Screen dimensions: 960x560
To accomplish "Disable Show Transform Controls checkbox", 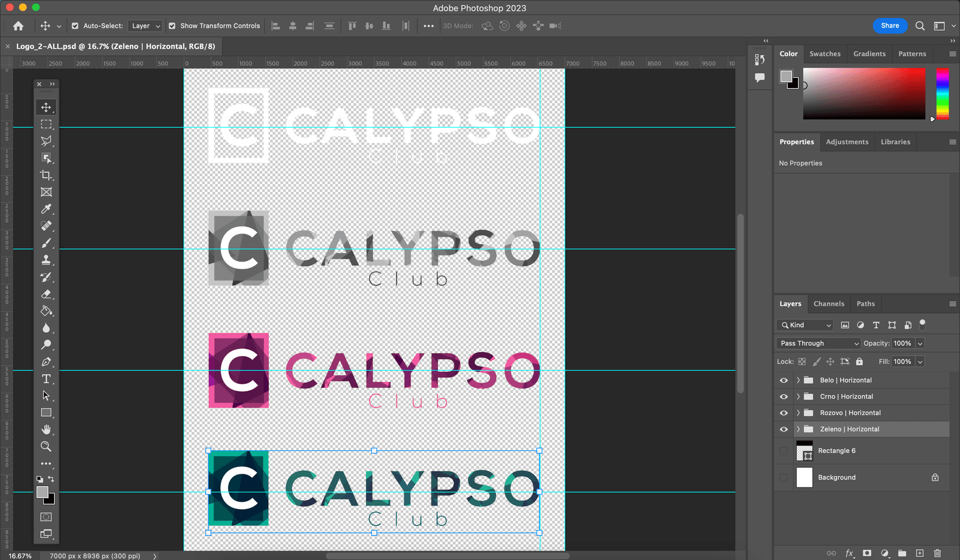I will [172, 26].
